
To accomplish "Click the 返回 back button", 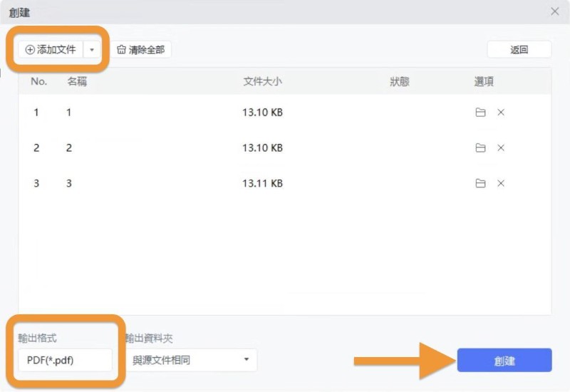I will (519, 49).
